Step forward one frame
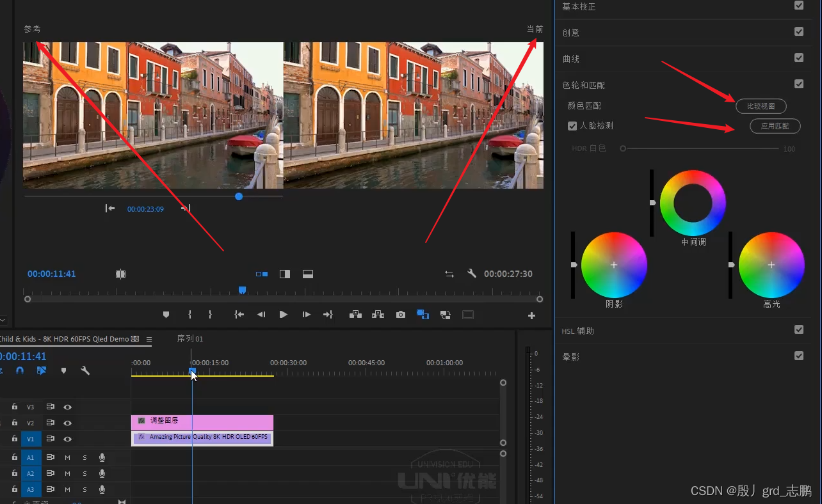The height and width of the screenshot is (504, 822). click(306, 315)
